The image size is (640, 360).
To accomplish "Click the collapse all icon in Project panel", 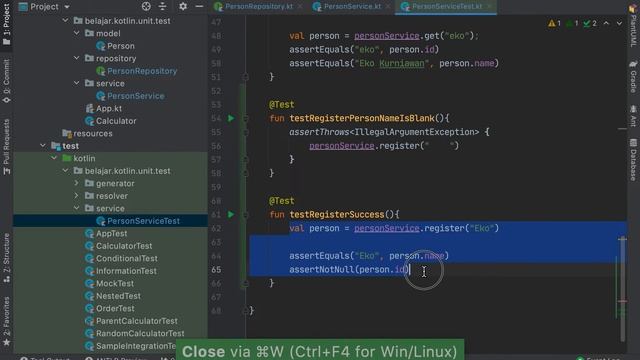I will click(162, 6).
